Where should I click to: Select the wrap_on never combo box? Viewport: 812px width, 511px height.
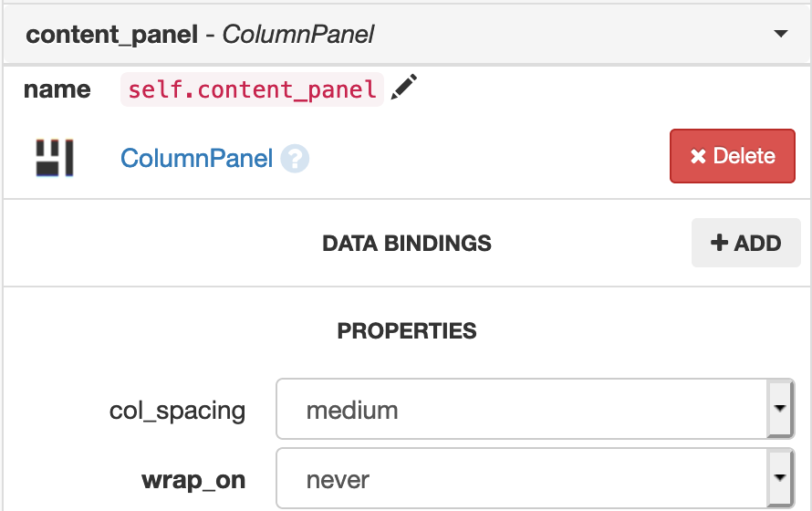[535, 478]
